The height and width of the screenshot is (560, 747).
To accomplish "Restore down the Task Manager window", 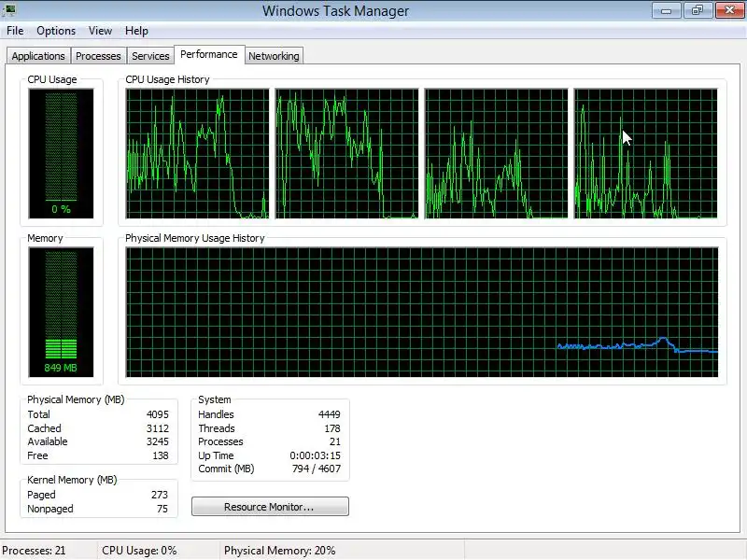I will pyautogui.click(x=698, y=10).
